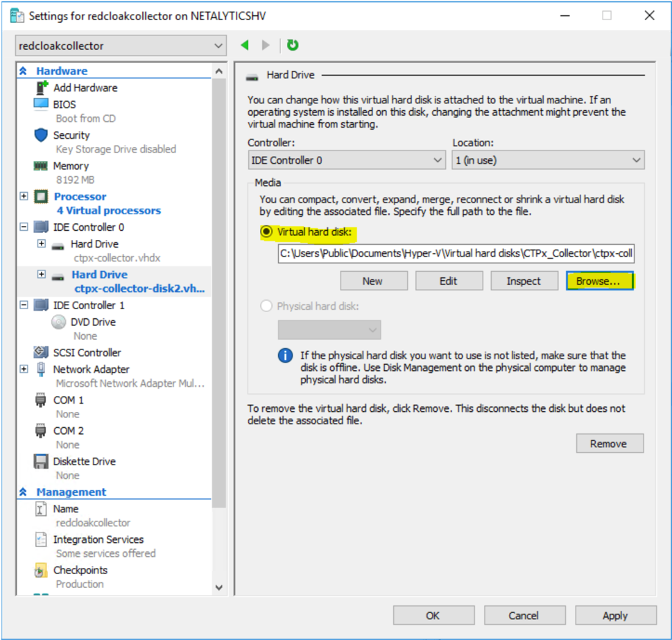This screenshot has width=672, height=640.
Task: Open the redcloakcollector virtual machine dropdown
Action: (121, 45)
